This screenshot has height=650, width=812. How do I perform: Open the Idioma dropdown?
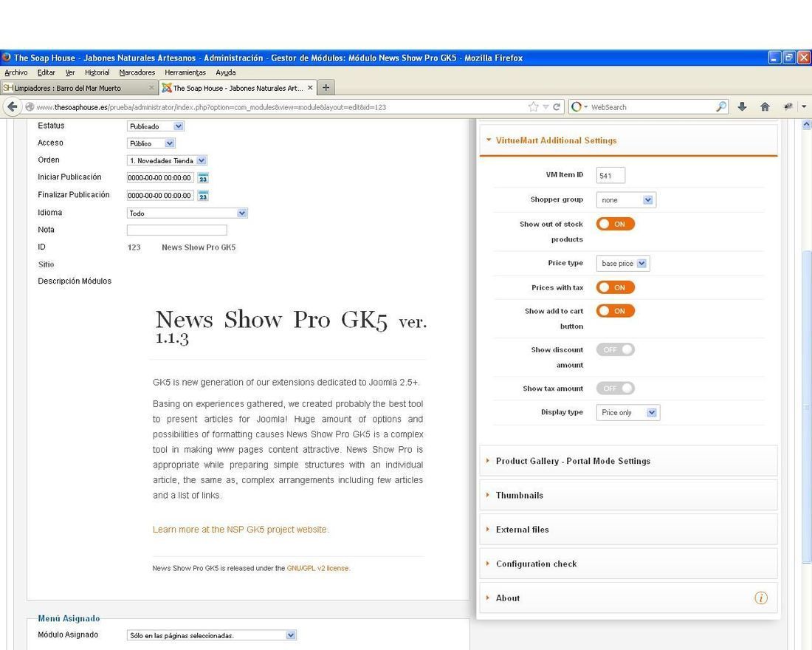click(x=187, y=213)
